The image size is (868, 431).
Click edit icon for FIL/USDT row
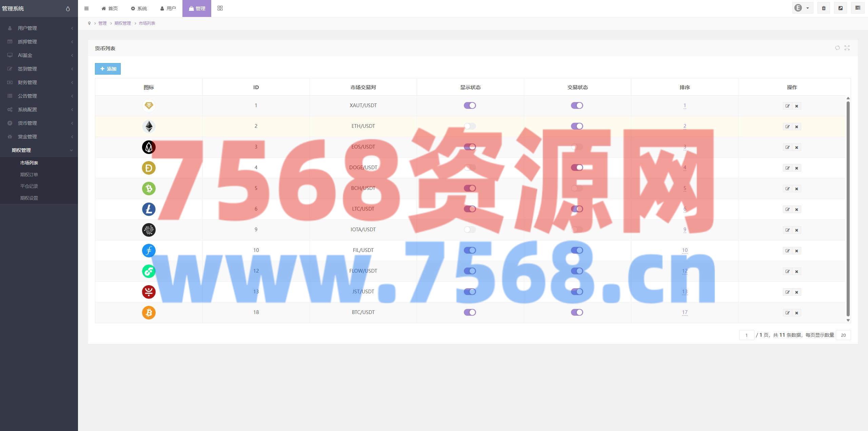coord(787,251)
